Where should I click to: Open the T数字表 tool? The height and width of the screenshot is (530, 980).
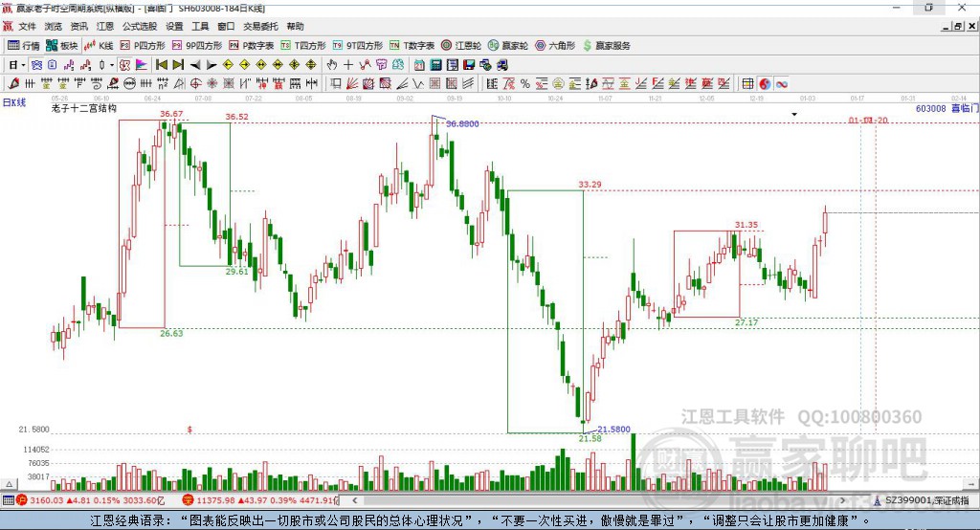coord(412,46)
